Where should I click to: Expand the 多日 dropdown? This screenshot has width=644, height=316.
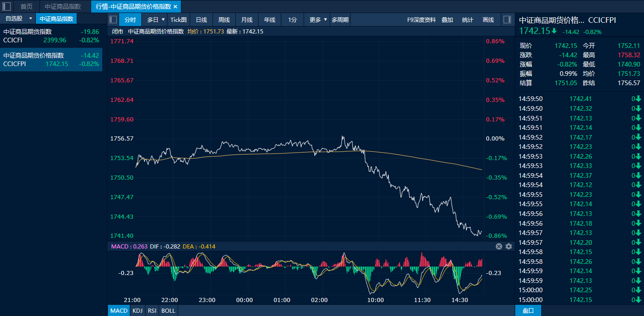[156, 20]
